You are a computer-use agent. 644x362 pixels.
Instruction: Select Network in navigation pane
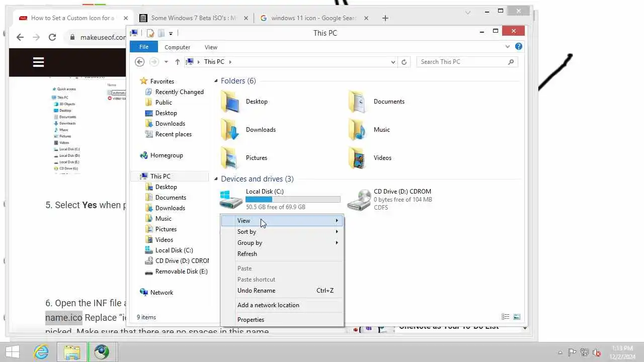[156, 293]
